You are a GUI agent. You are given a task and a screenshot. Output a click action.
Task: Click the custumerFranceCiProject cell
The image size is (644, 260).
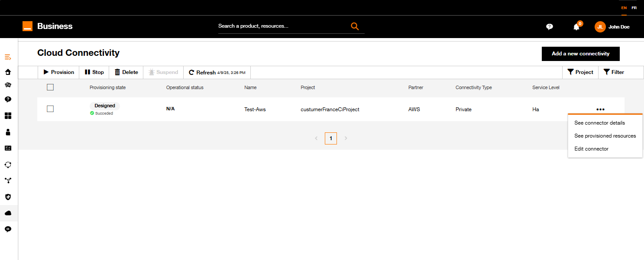[x=330, y=109]
